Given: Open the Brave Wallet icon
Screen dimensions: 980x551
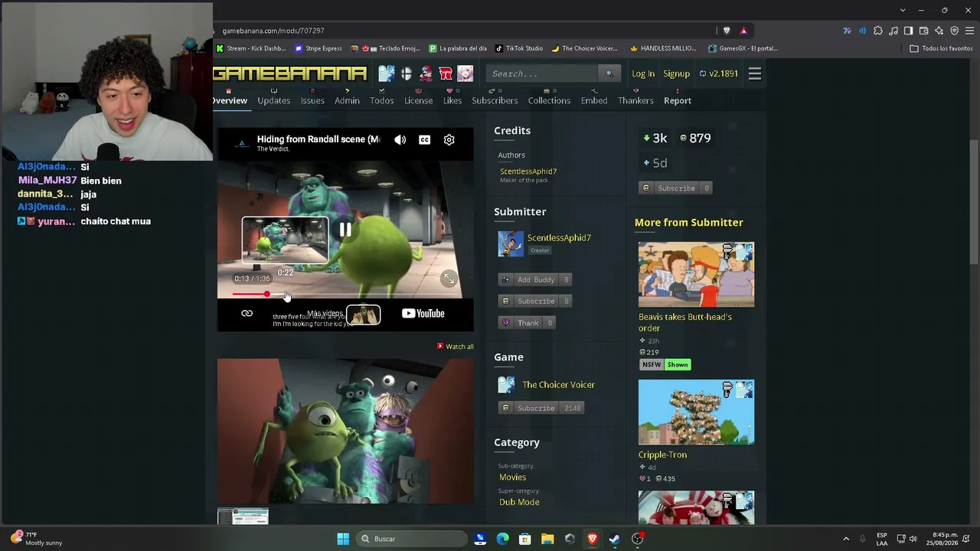Looking at the screenshot, I should coord(923,31).
